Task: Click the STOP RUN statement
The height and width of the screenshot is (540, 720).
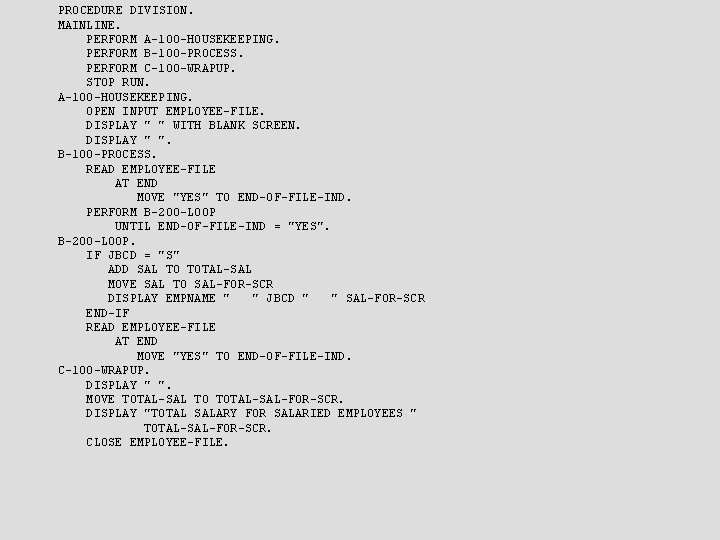Action: (118, 82)
